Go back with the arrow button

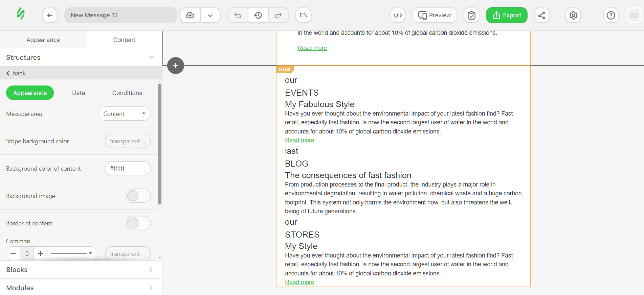click(50, 15)
